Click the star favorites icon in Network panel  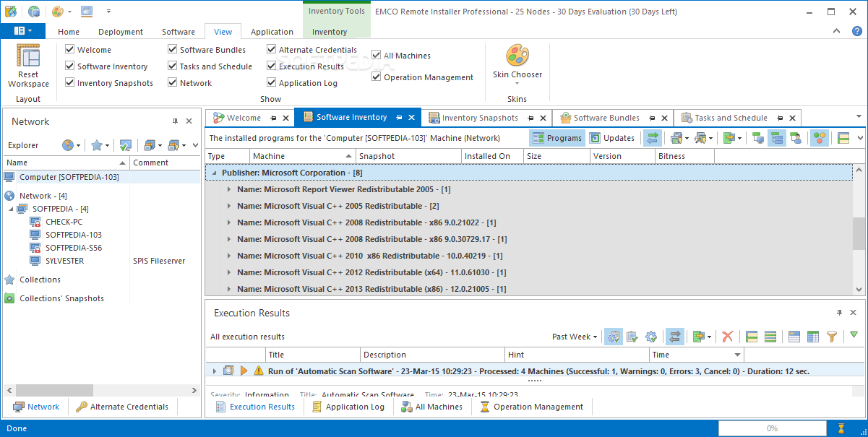(97, 145)
